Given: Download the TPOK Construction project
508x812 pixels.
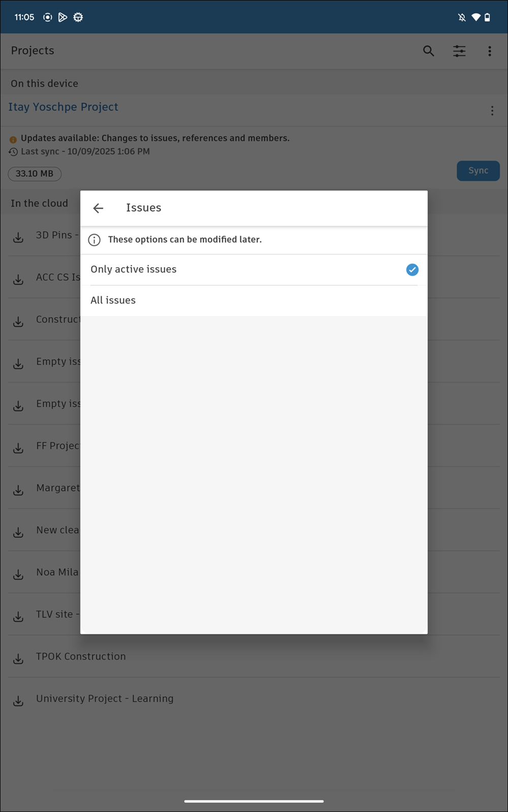Looking at the screenshot, I should 18,659.
